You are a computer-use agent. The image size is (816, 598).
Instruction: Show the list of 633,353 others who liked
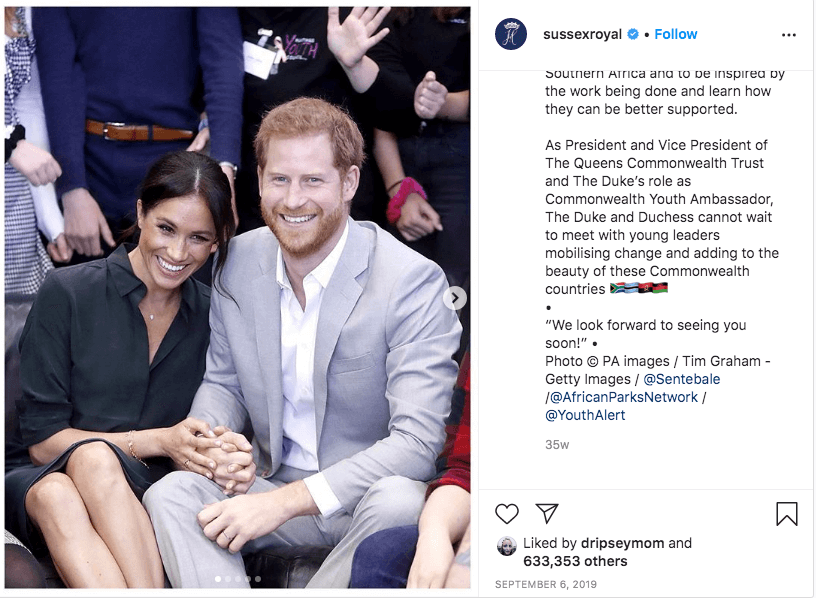tap(575, 561)
